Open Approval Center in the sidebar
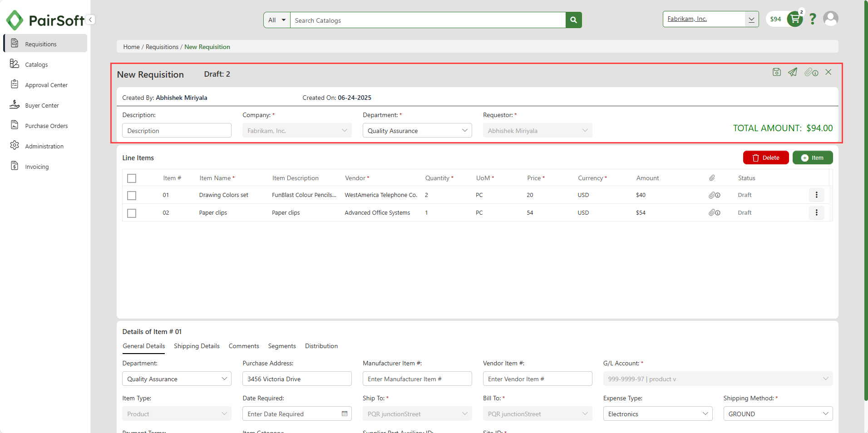868x433 pixels. click(45, 84)
